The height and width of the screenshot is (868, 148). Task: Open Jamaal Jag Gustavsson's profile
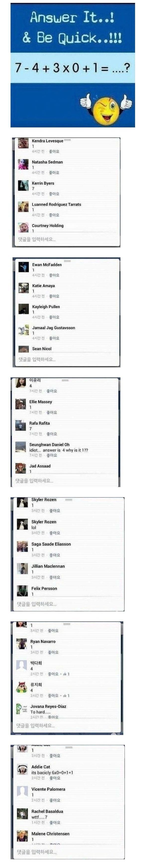click(x=53, y=328)
